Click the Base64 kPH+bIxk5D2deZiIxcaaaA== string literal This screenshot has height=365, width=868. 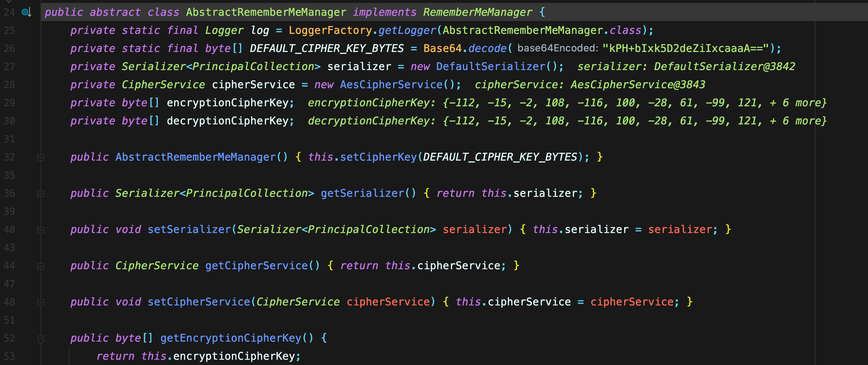tap(686, 48)
